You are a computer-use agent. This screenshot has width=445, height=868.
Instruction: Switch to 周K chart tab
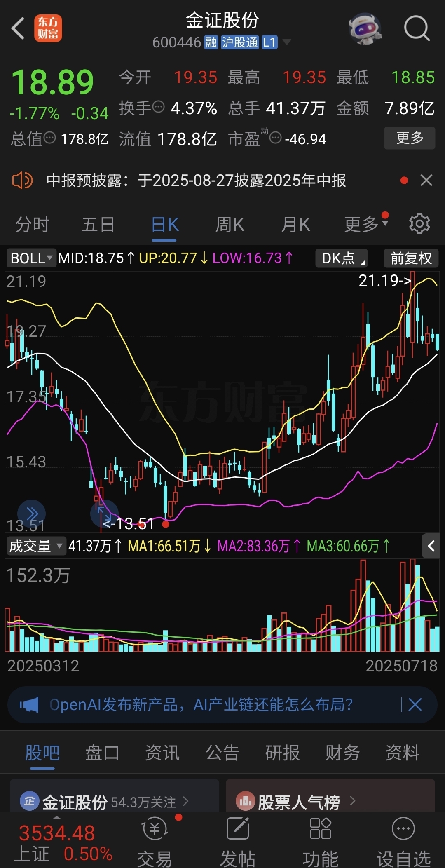[230, 225]
